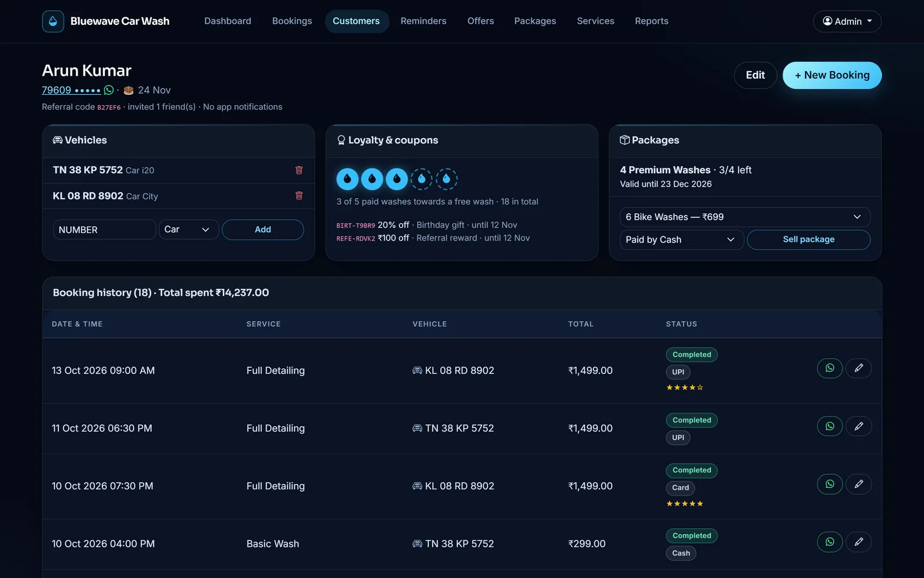The width and height of the screenshot is (924, 578).
Task: Open the Reports nav item
Action: coord(651,21)
